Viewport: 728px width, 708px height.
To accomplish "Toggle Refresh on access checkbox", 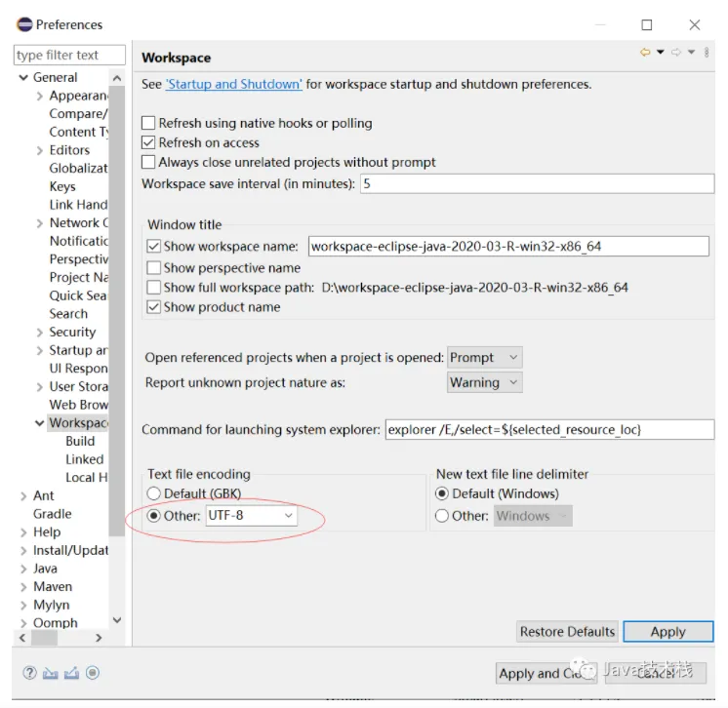I will [x=148, y=142].
